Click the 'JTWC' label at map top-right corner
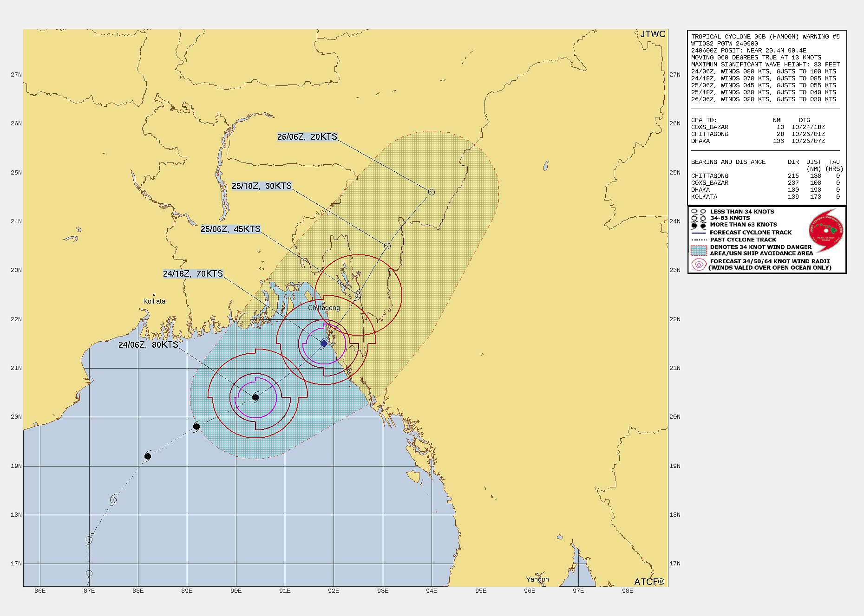 [x=653, y=34]
